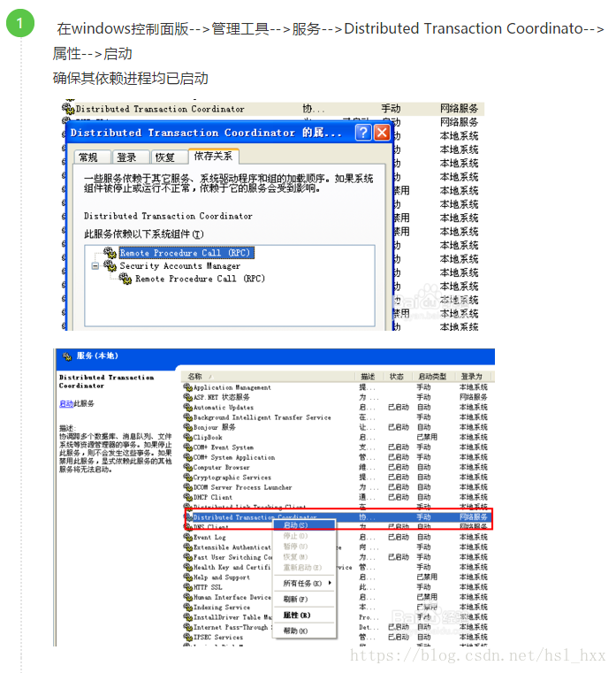Click the Computer Browser service gear icon
This screenshot has height=673, width=616.
(x=188, y=467)
